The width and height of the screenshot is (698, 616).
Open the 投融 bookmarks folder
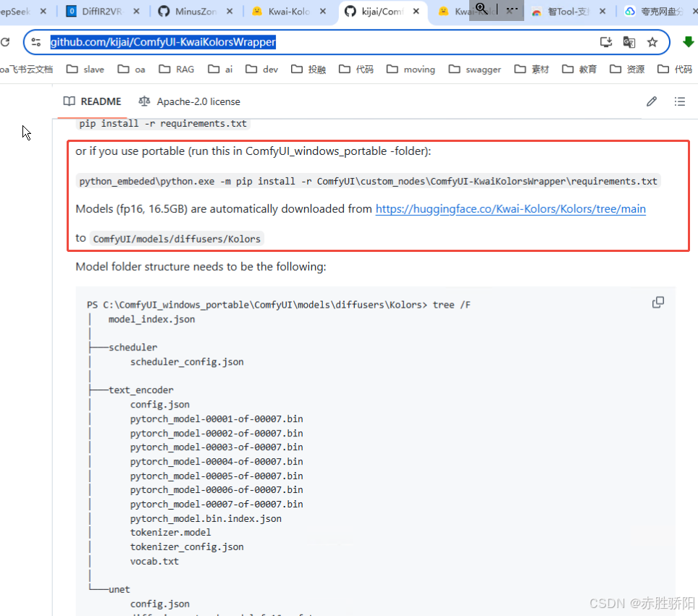tap(308, 69)
